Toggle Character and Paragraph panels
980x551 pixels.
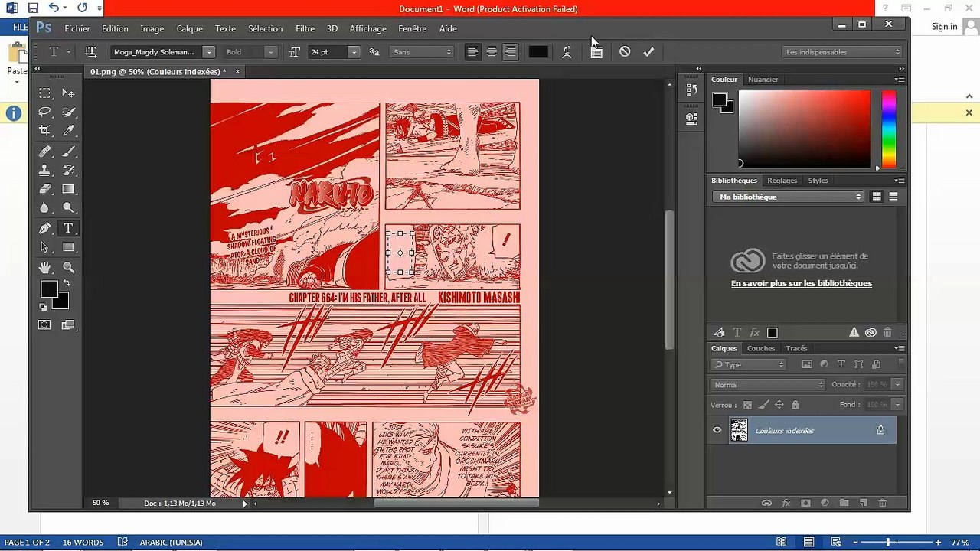pyautogui.click(x=596, y=52)
